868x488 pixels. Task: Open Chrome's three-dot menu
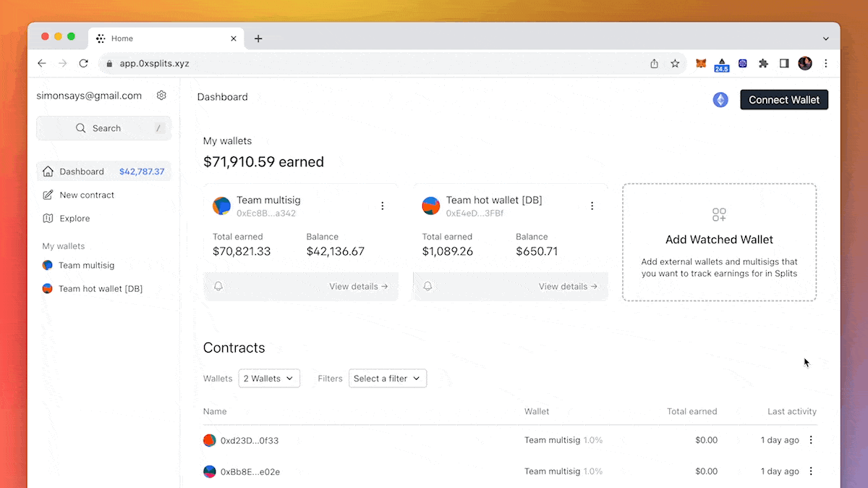(826, 64)
